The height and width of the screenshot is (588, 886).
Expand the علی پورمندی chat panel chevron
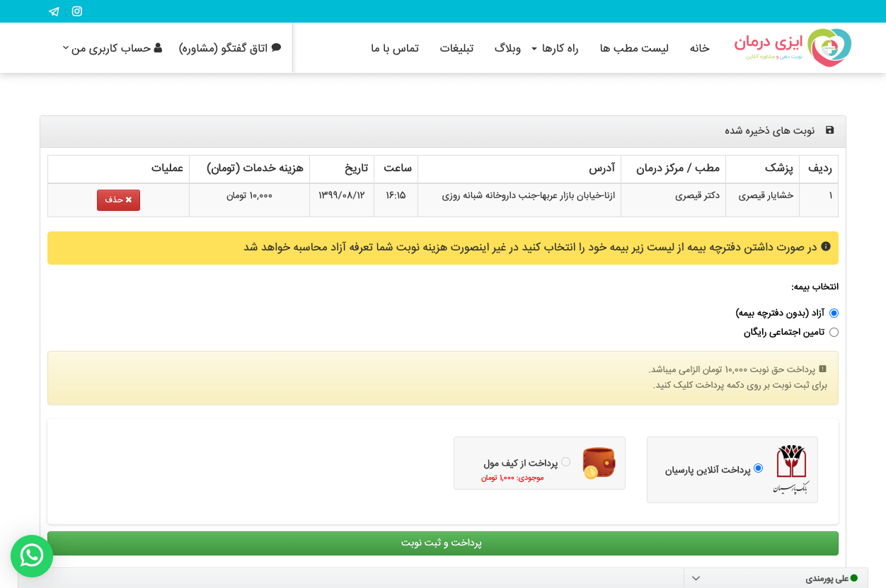tap(696, 578)
